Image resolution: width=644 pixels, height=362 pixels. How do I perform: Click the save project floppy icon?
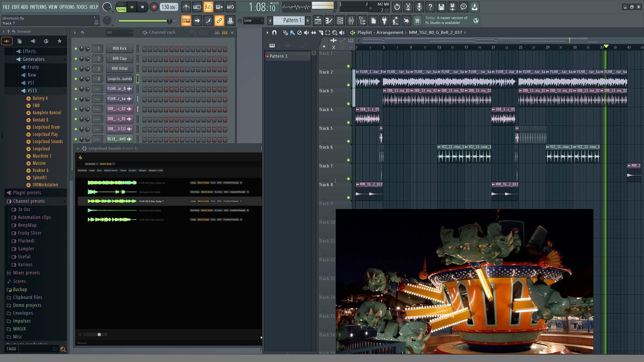click(x=441, y=7)
